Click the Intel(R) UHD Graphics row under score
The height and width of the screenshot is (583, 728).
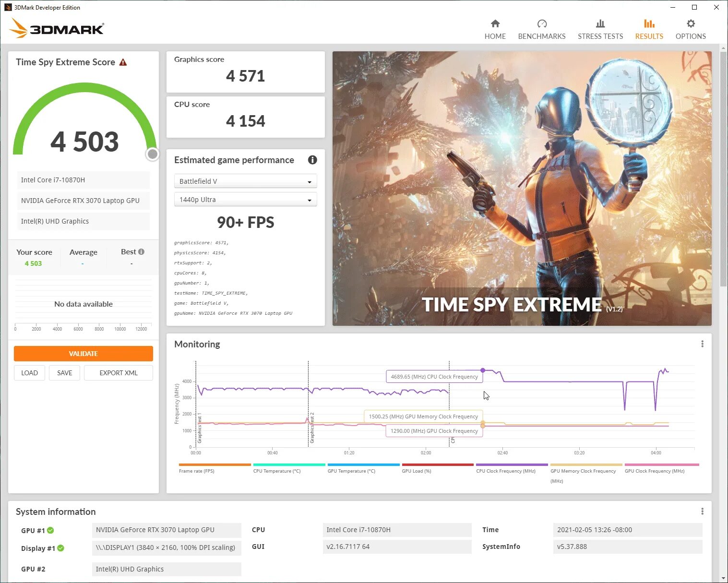84,221
